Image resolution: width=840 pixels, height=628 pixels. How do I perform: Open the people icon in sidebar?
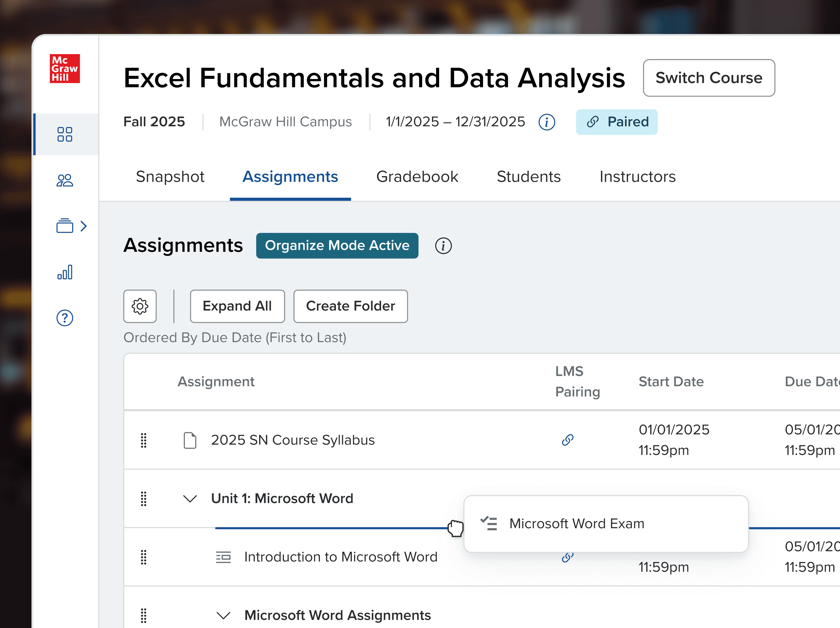[x=65, y=180]
